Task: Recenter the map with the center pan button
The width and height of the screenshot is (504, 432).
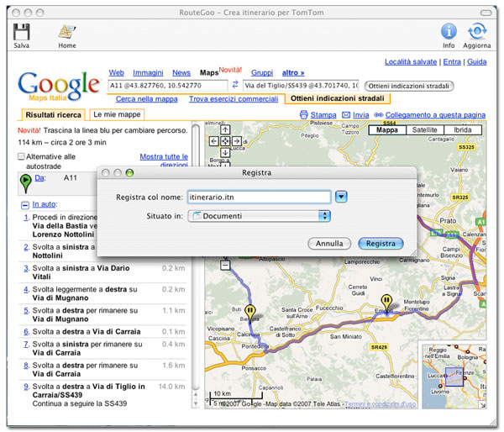Action: click(225, 141)
